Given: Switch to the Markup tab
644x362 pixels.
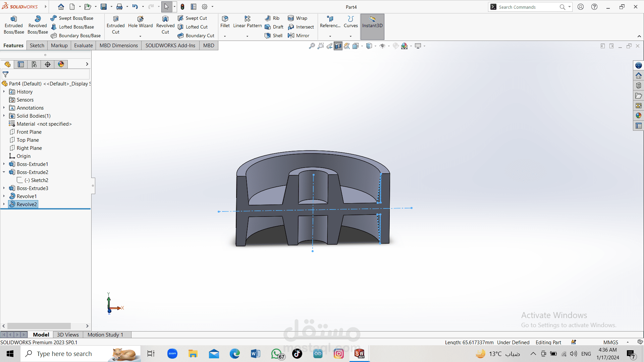Looking at the screenshot, I should click(x=59, y=45).
